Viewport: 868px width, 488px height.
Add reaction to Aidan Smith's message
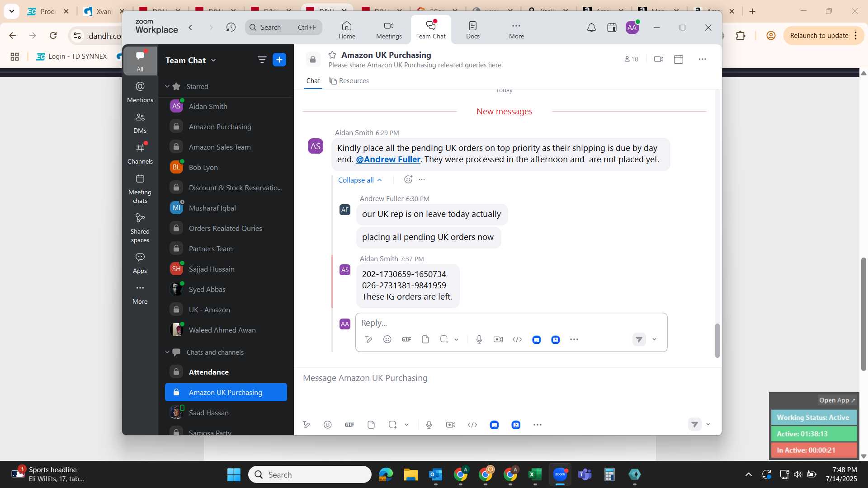[x=408, y=179]
